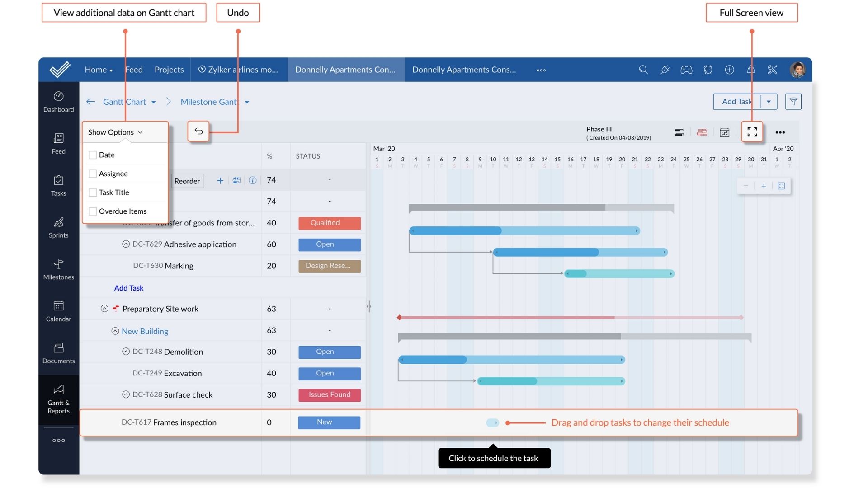Enable the Assignee checkbox in Show Options
The width and height of the screenshot is (868, 488).
pos(92,174)
